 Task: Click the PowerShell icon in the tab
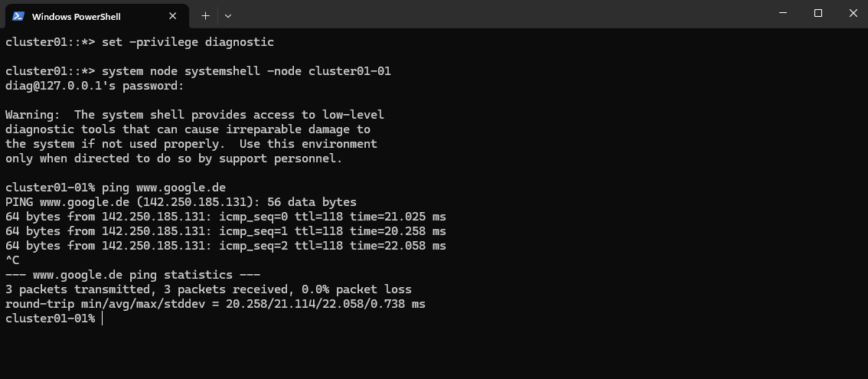18,16
